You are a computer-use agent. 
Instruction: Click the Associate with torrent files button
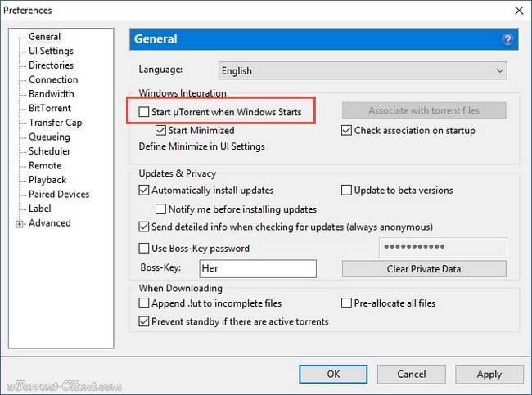click(424, 110)
